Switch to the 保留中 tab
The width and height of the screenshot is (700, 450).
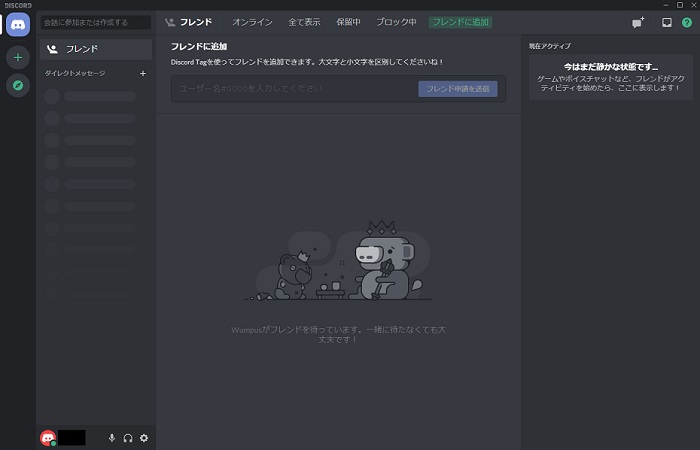[348, 22]
